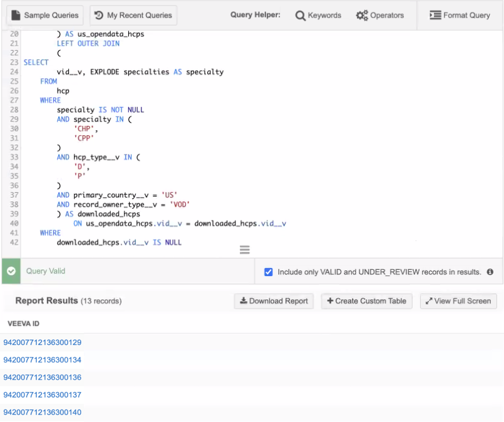
Task: Click the Format Query button
Action: coord(460,15)
